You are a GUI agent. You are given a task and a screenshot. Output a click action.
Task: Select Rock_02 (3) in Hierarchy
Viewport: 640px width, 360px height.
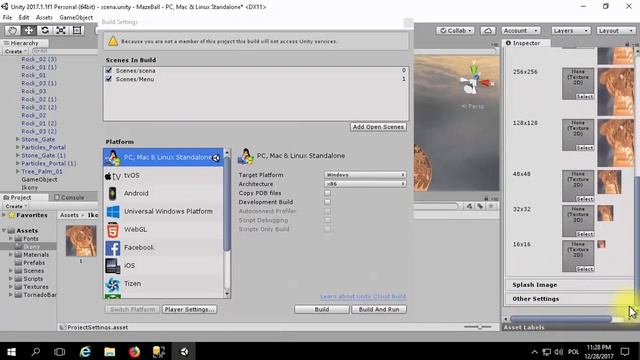[39, 59]
